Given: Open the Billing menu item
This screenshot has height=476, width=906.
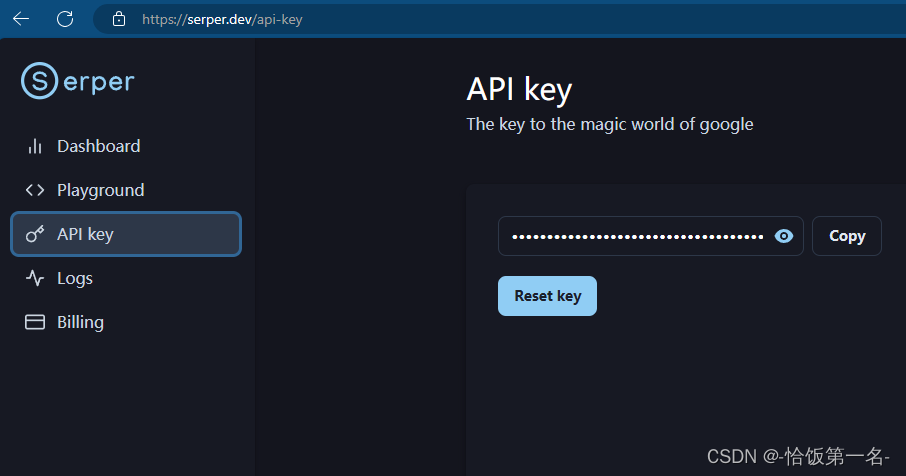Looking at the screenshot, I should point(126,322).
